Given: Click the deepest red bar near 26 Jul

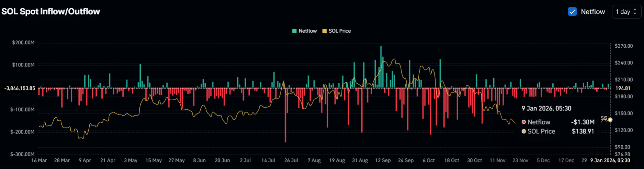Looking at the screenshot, I should pyautogui.click(x=285, y=115).
